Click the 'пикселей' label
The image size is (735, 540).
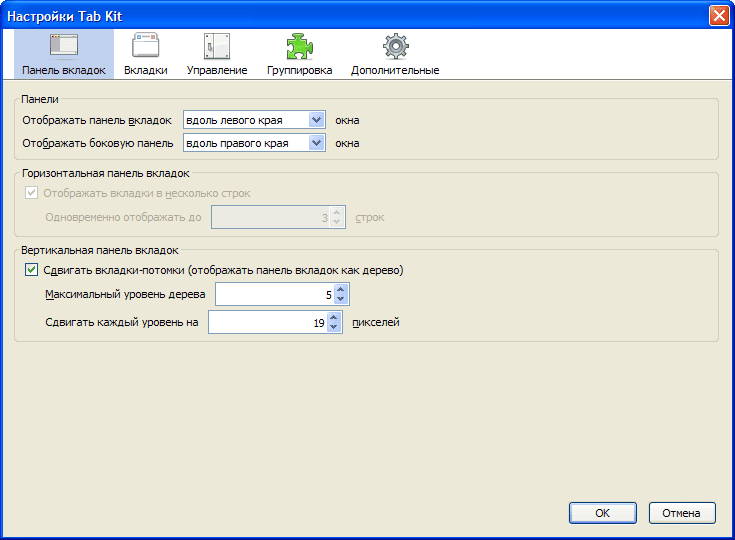pos(376,322)
